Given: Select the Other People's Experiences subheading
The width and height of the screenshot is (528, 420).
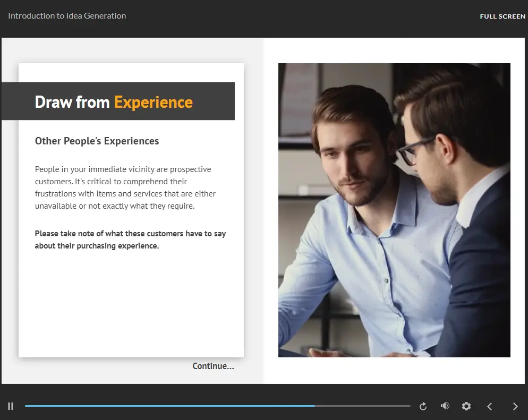Looking at the screenshot, I should (x=97, y=141).
